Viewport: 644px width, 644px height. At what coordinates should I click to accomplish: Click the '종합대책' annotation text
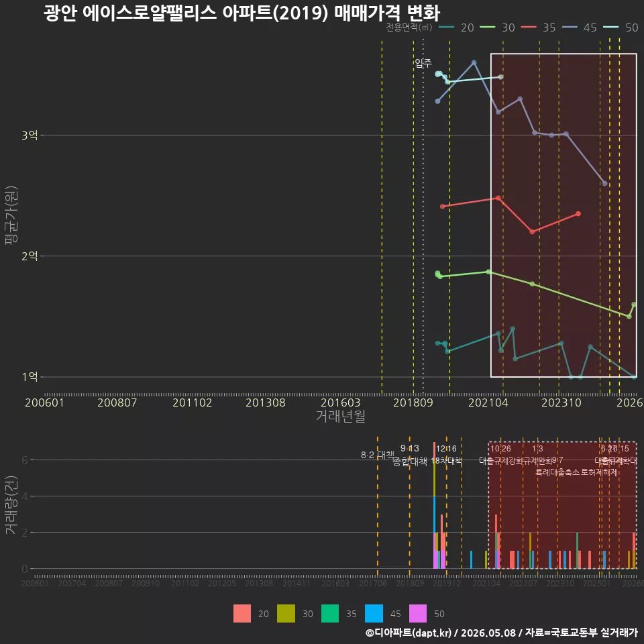[x=409, y=462]
